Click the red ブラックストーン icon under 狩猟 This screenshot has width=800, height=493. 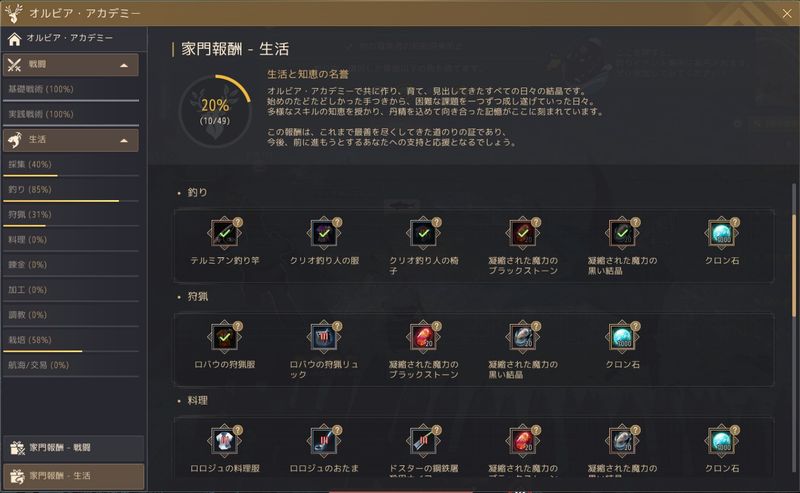pyautogui.click(x=423, y=337)
